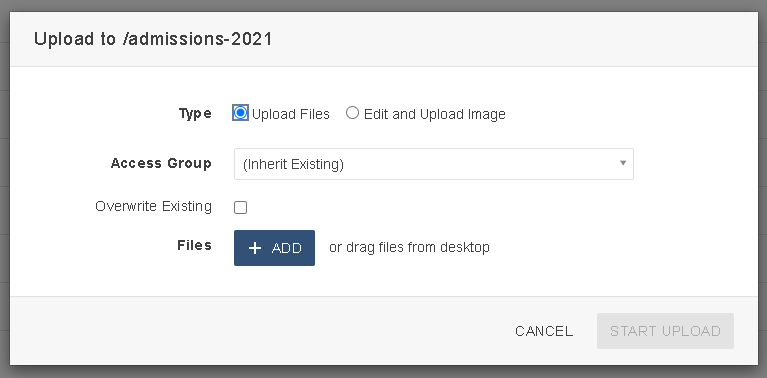767x378 pixels.
Task: Click the 'Files' field label
Action: tap(194, 245)
